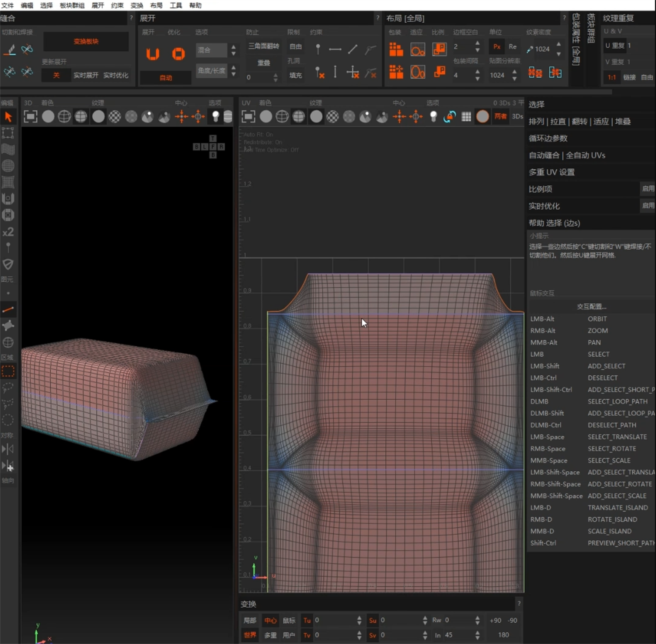Open the 文件 menu

(7, 5)
